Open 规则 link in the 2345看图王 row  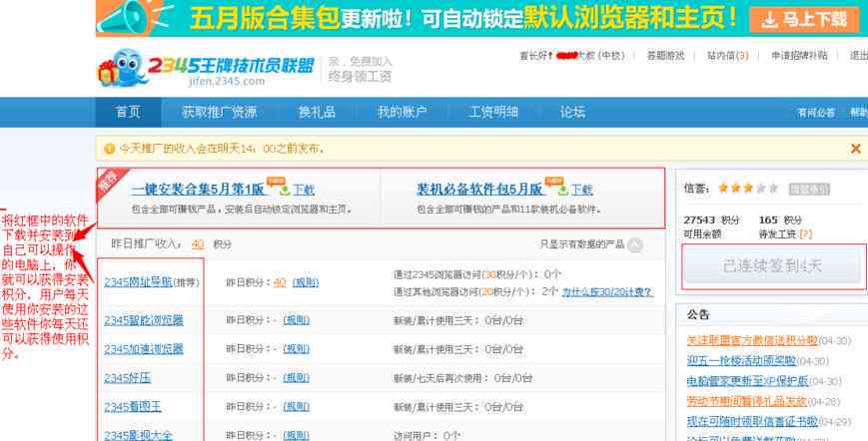(x=297, y=407)
